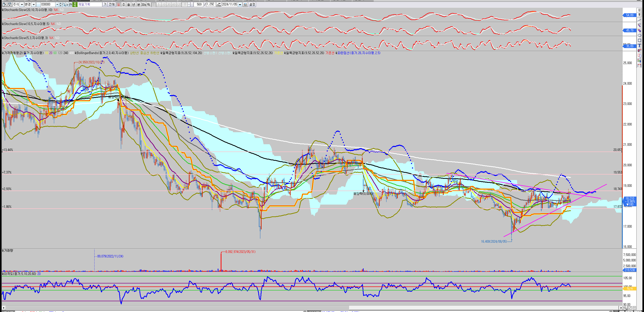
Task: Select the 분 minute period tab
Action: pos(138,4)
